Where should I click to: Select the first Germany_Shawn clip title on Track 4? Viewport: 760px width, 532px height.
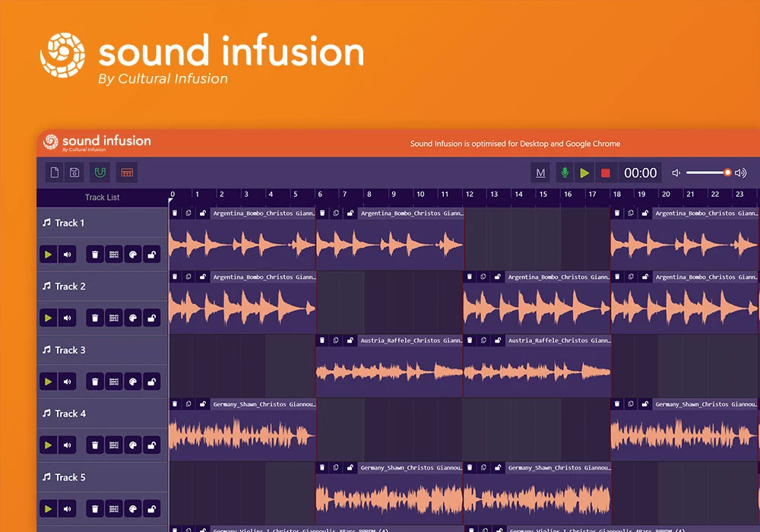pos(264,404)
